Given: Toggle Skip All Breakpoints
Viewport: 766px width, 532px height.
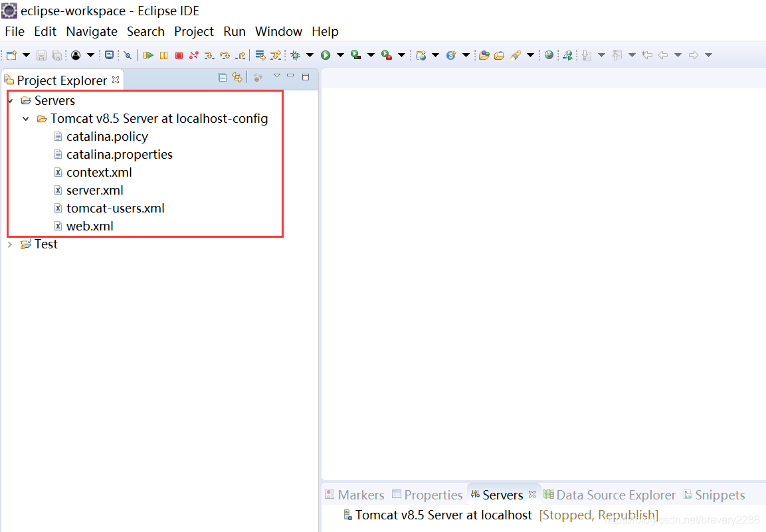Looking at the screenshot, I should click(128, 55).
